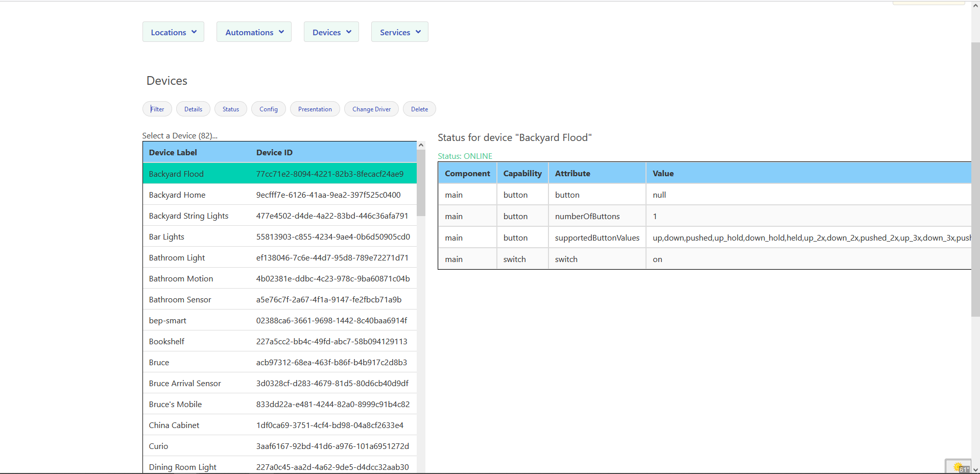The image size is (980, 474).
Task: Click the Config button
Action: 268,109
